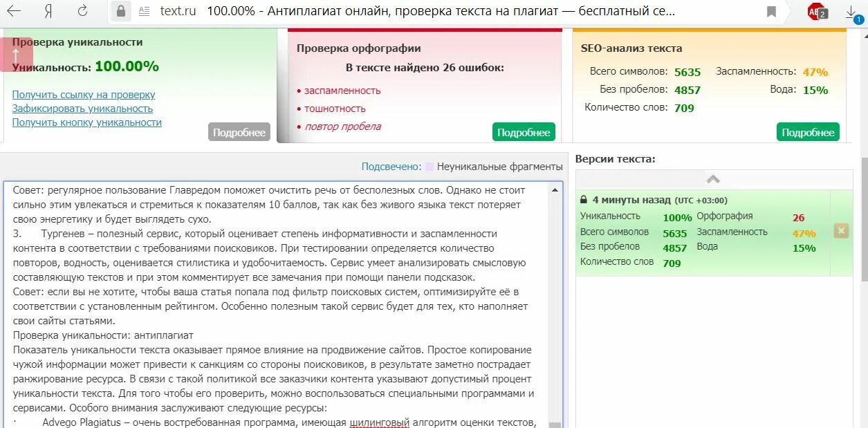Click 'Подробнее' button in SEO analysis panel
This screenshot has width=868, height=428.
(808, 133)
